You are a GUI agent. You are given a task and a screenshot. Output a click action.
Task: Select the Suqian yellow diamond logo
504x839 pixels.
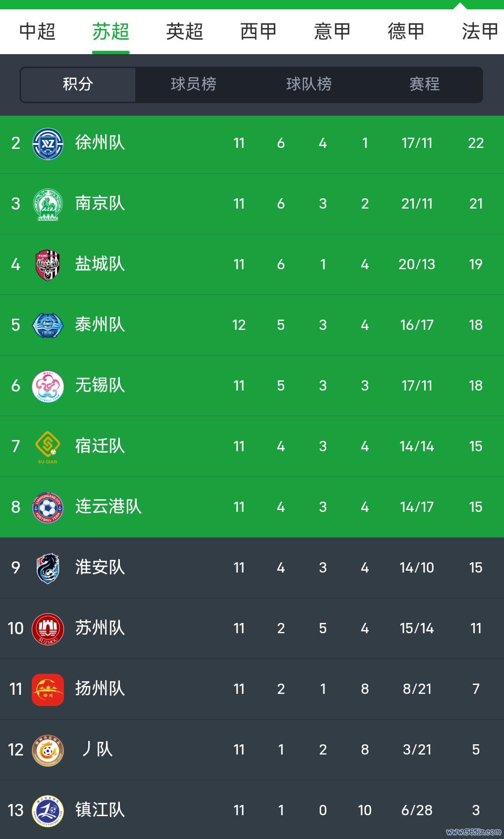(48, 447)
